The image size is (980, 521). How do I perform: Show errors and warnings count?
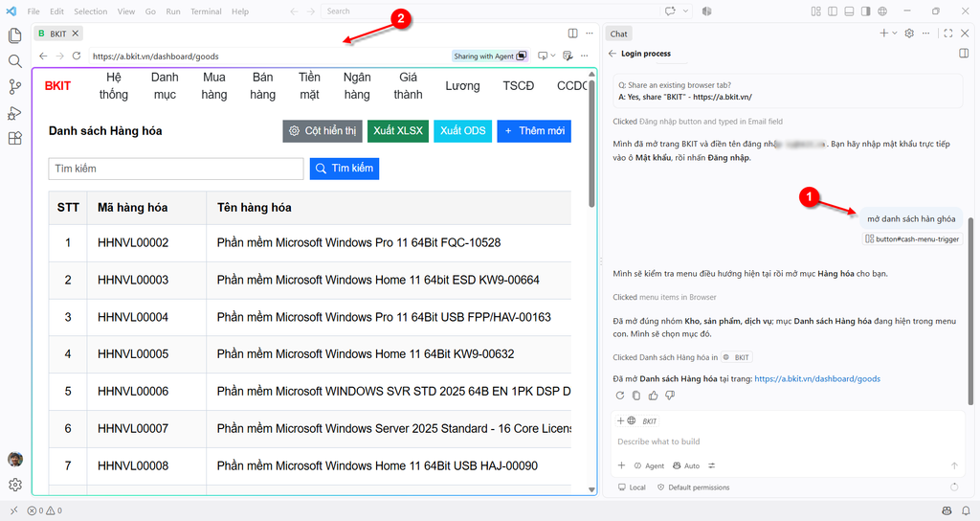pos(44,511)
